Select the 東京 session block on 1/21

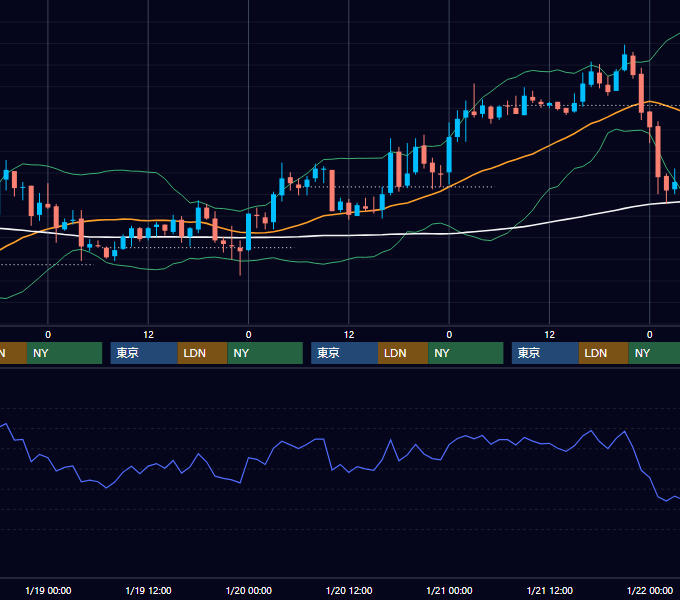click(545, 353)
